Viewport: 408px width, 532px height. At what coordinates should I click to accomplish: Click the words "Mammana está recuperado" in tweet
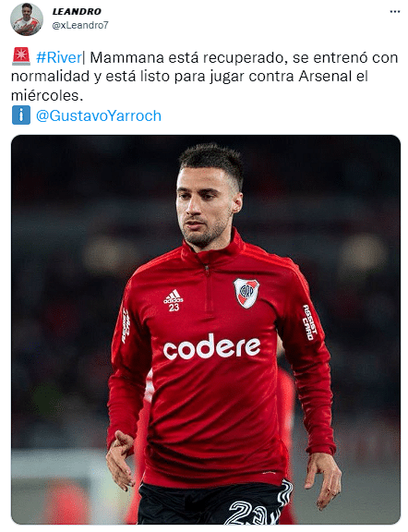coord(186,57)
